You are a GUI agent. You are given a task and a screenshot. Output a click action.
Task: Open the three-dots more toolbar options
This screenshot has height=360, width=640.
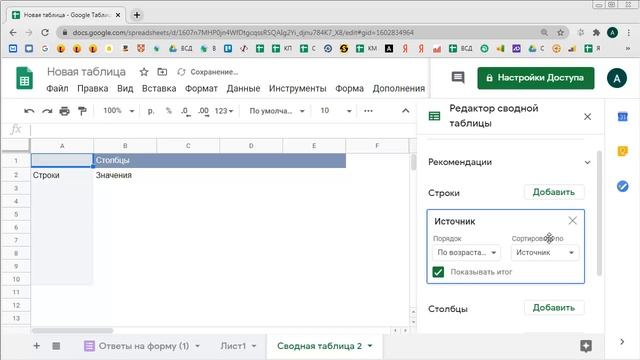pyautogui.click(x=368, y=111)
